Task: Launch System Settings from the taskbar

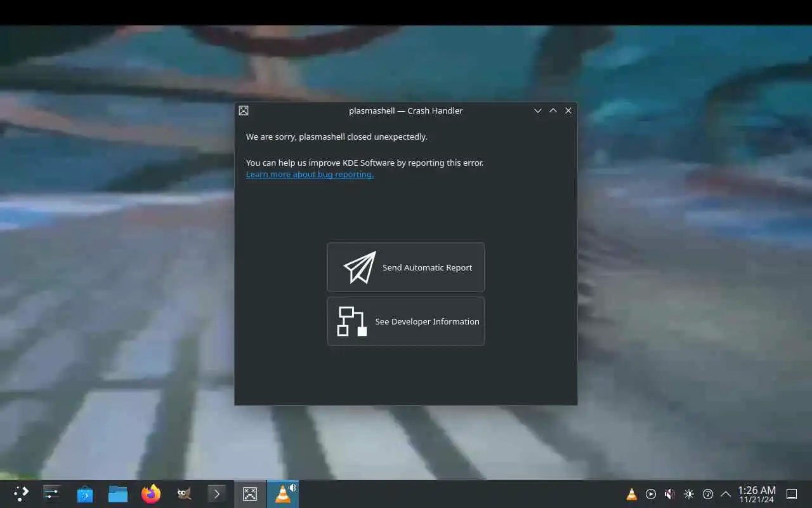Action: 51,494
